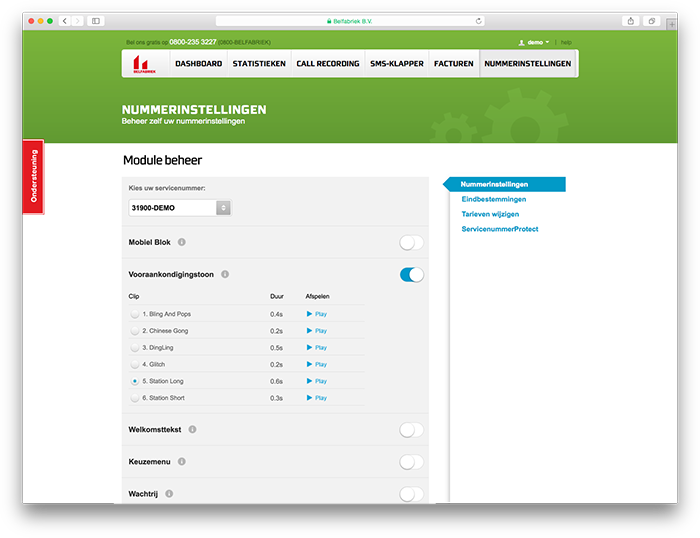Enable the Mobiel Blok toggle
Viewport: 700px width, 538px height.
click(x=411, y=242)
